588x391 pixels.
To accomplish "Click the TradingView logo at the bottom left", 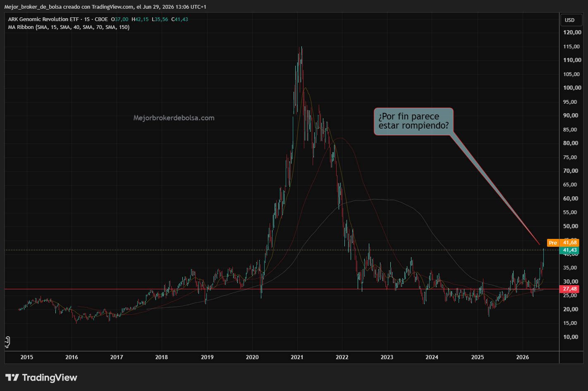I will coord(41,377).
